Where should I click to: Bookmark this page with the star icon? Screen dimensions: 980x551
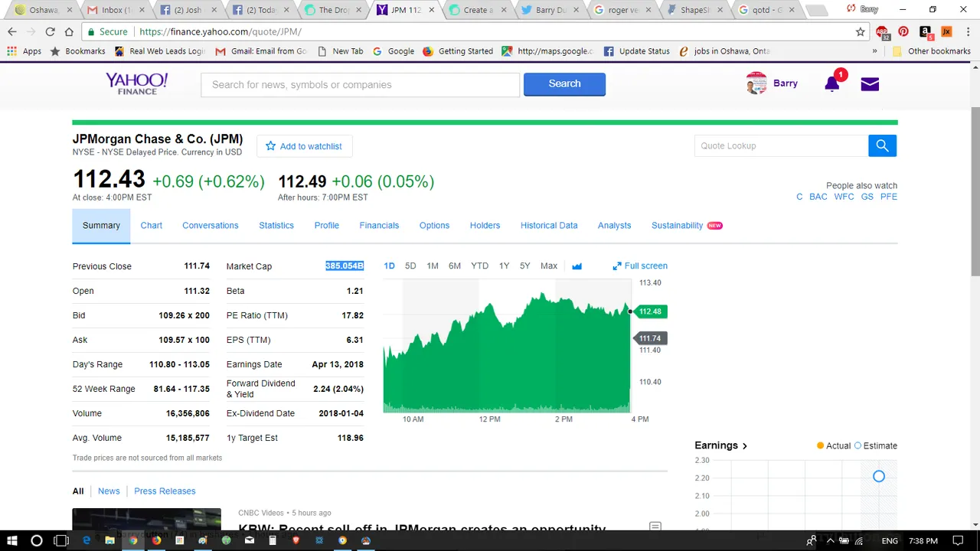pos(861,32)
